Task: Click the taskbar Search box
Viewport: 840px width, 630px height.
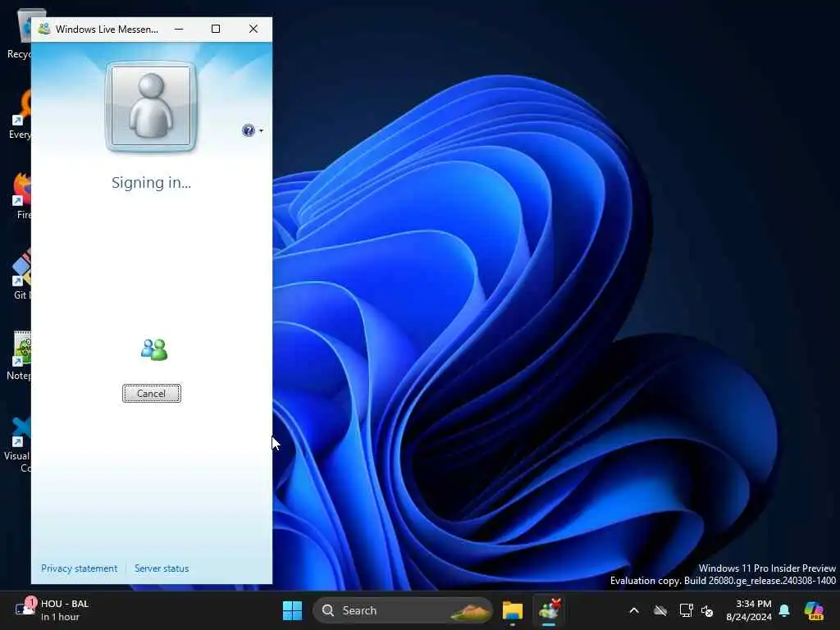Action: coord(402,610)
